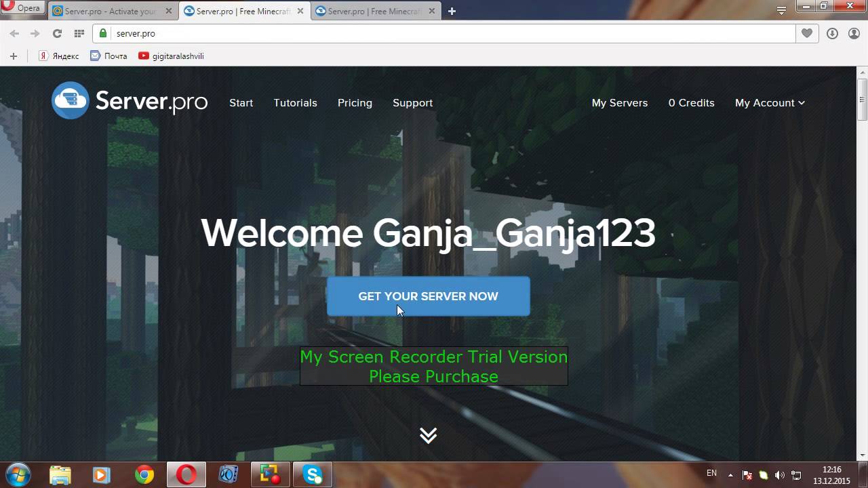Reload the page with refresh icon

pyautogui.click(x=57, y=33)
